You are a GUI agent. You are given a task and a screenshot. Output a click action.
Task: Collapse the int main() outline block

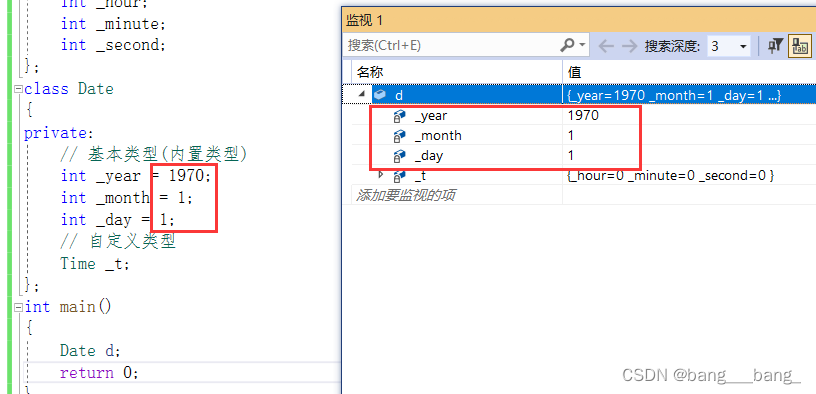point(19,307)
